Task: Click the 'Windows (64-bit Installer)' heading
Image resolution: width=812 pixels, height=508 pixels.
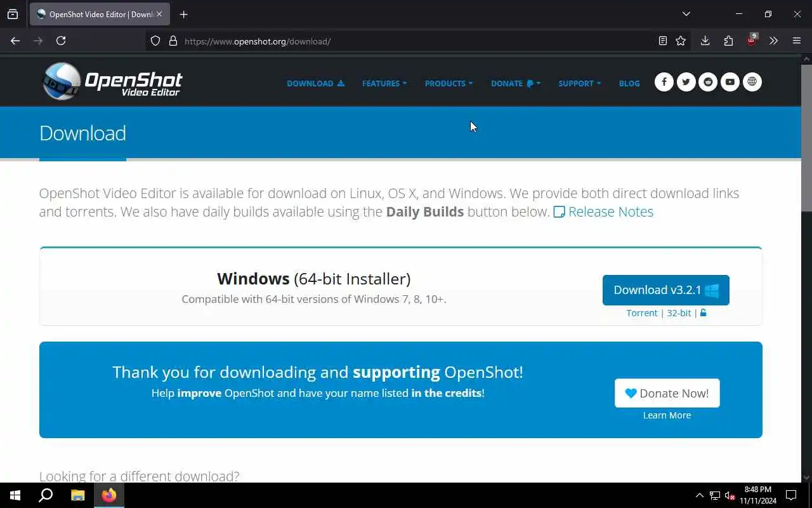Action: click(x=314, y=279)
